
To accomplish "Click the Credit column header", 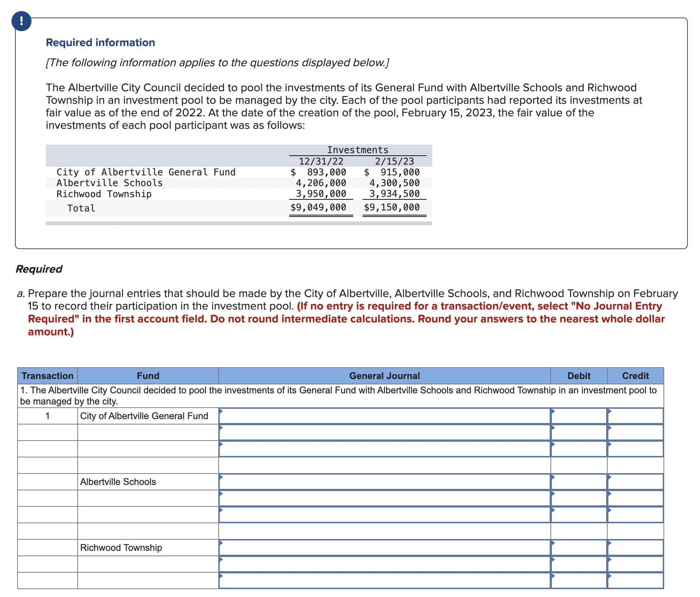I will click(x=635, y=376).
